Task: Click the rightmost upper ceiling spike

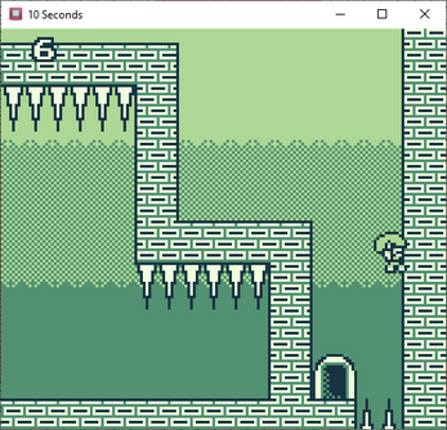Action: pyautogui.click(x=125, y=108)
